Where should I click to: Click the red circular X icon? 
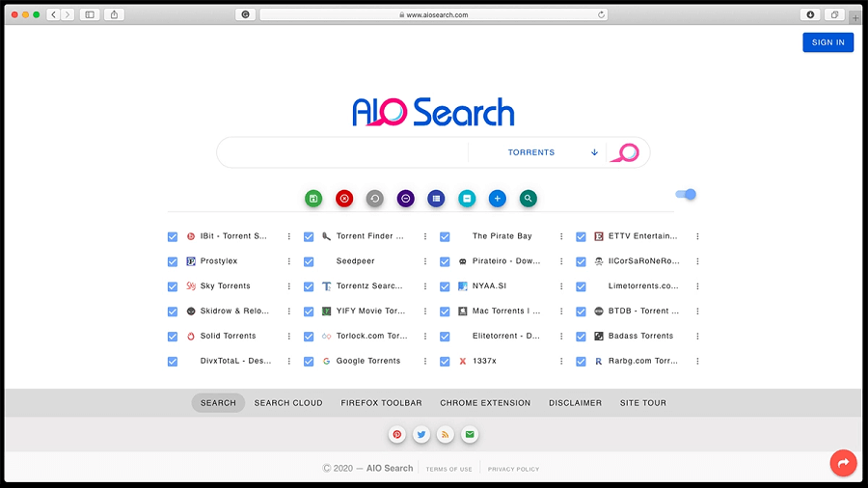tap(344, 199)
